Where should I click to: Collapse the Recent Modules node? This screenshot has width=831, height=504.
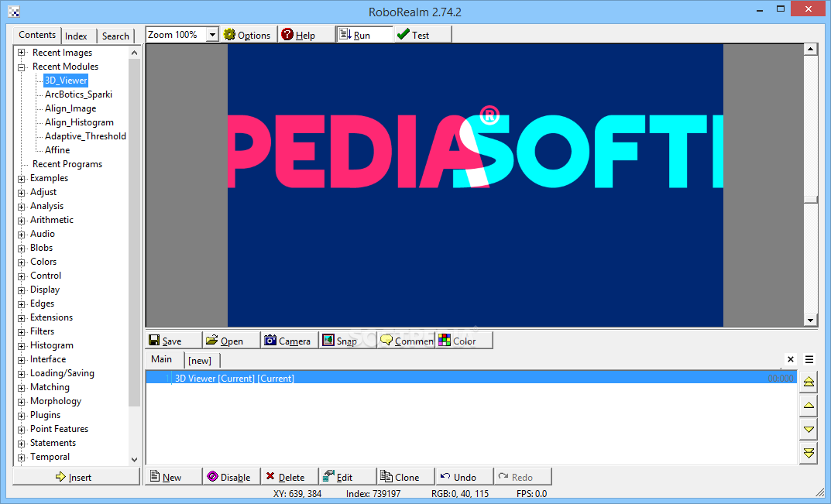(21, 67)
